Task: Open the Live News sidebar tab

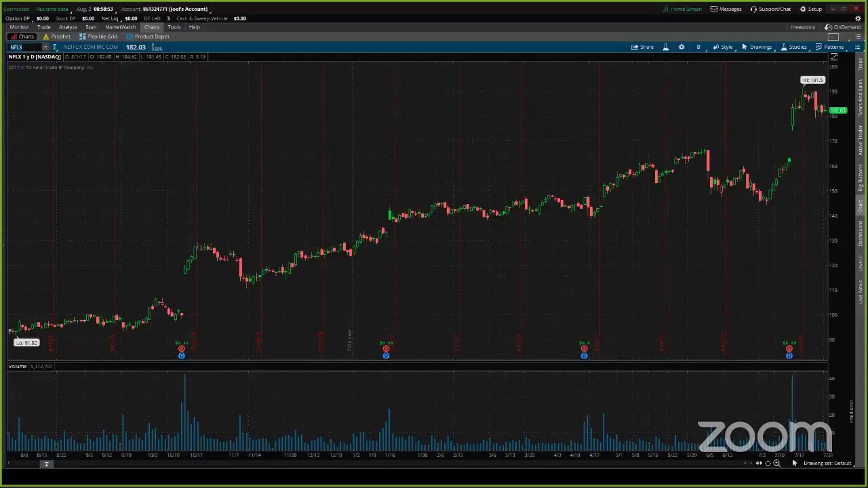Action: coord(861,290)
